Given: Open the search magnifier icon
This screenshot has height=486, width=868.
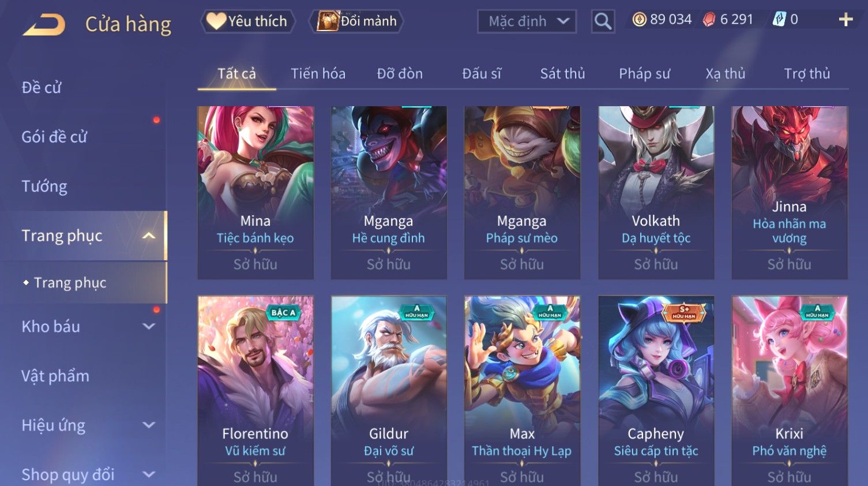Looking at the screenshot, I should 603,21.
